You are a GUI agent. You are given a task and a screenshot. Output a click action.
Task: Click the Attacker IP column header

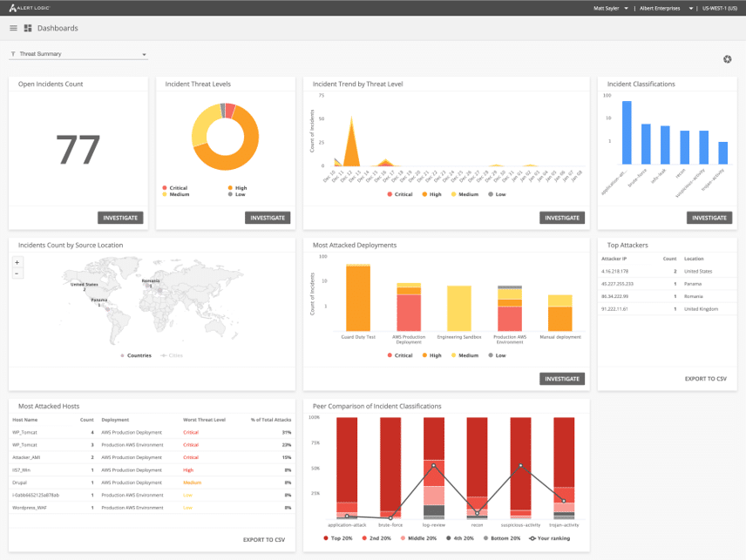[614, 259]
